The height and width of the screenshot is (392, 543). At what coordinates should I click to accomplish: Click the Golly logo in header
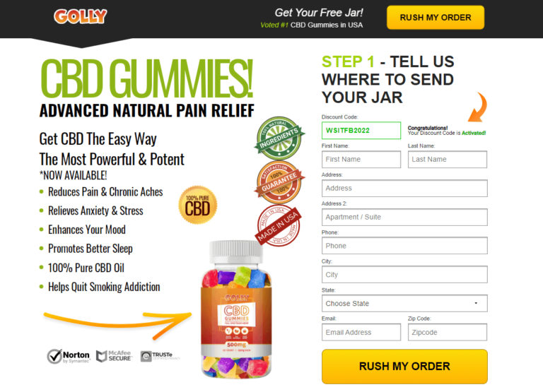[81, 16]
